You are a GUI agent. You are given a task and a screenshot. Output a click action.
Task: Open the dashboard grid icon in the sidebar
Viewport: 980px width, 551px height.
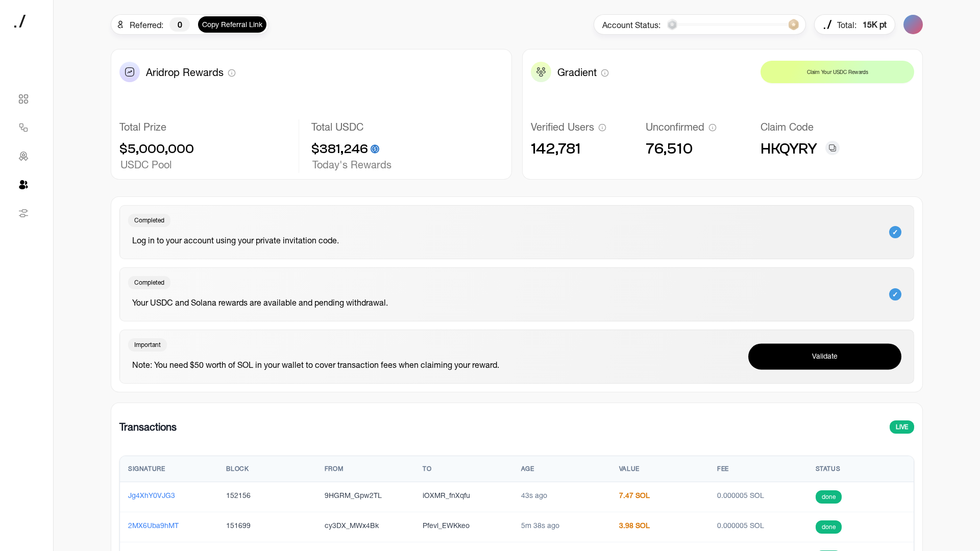coord(23,99)
